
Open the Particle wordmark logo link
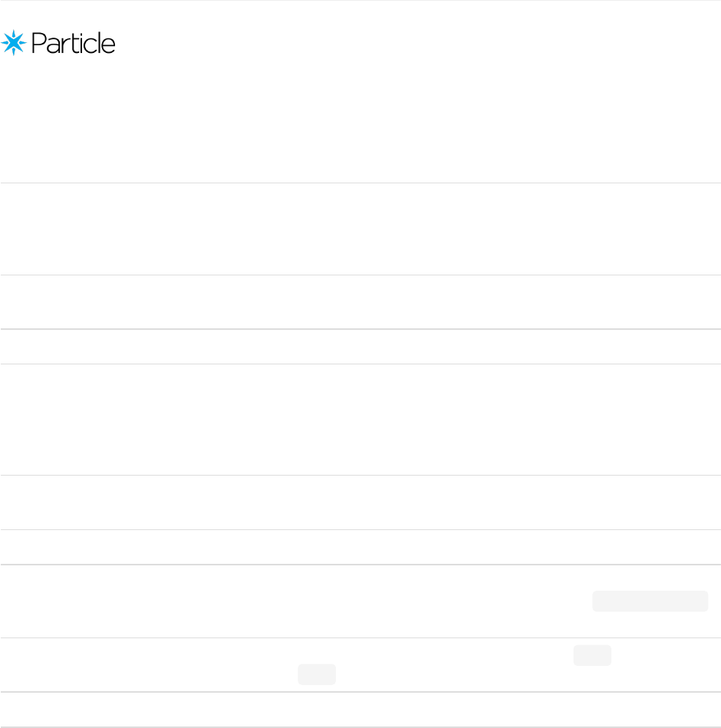58,43
